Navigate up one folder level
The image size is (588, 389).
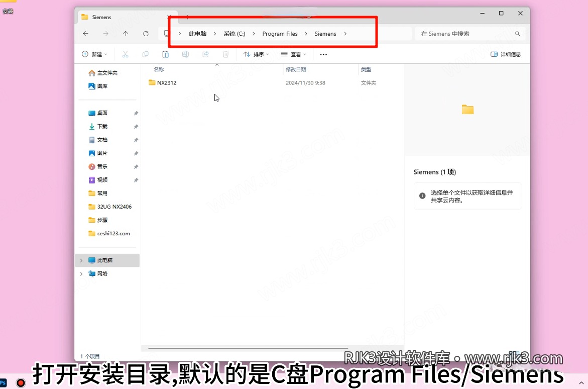pos(126,34)
